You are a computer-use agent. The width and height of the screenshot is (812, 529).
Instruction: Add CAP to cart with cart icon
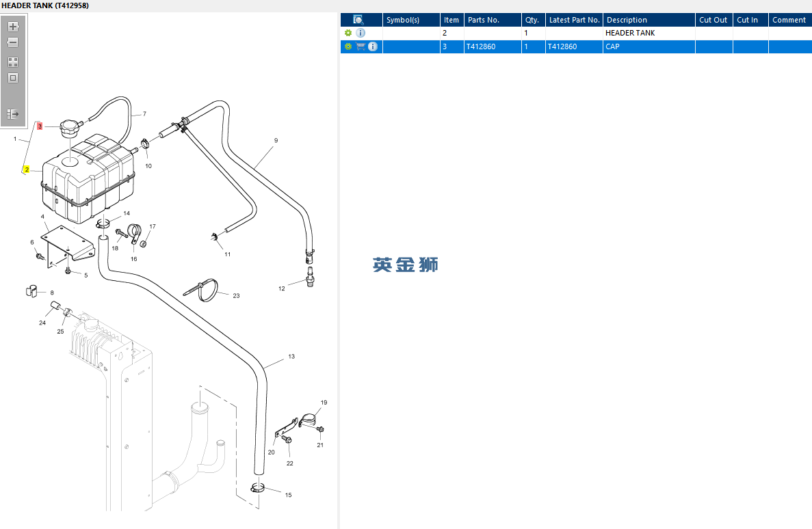pos(361,46)
